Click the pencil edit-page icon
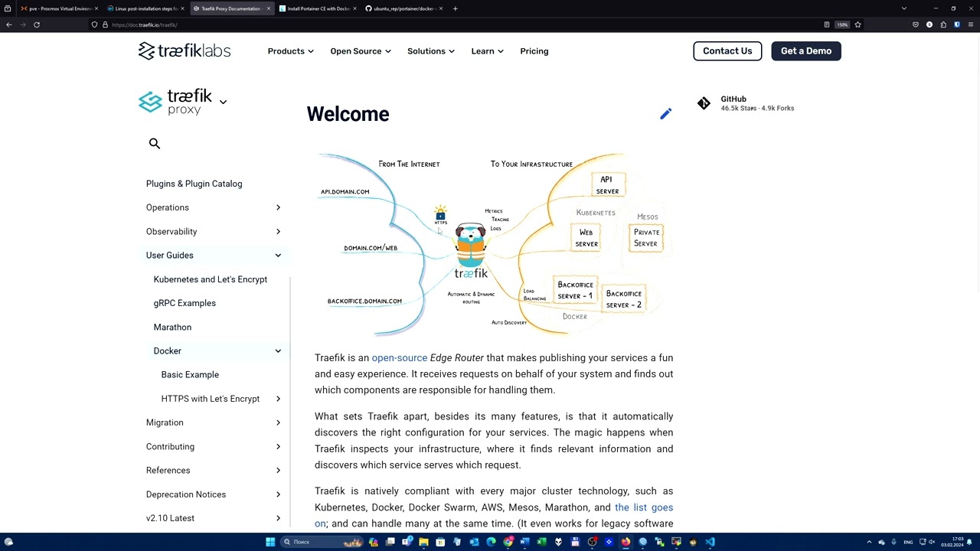 (x=666, y=114)
